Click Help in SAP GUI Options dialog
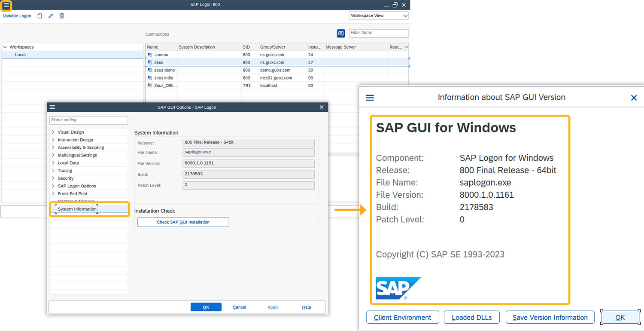Image resolution: width=644 pixels, height=331 pixels. (x=307, y=307)
